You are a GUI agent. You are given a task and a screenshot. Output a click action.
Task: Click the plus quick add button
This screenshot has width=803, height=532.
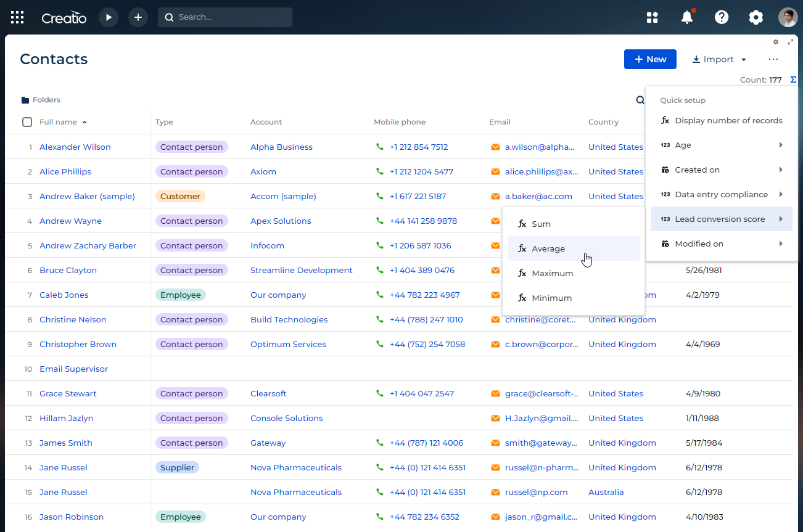tap(138, 17)
